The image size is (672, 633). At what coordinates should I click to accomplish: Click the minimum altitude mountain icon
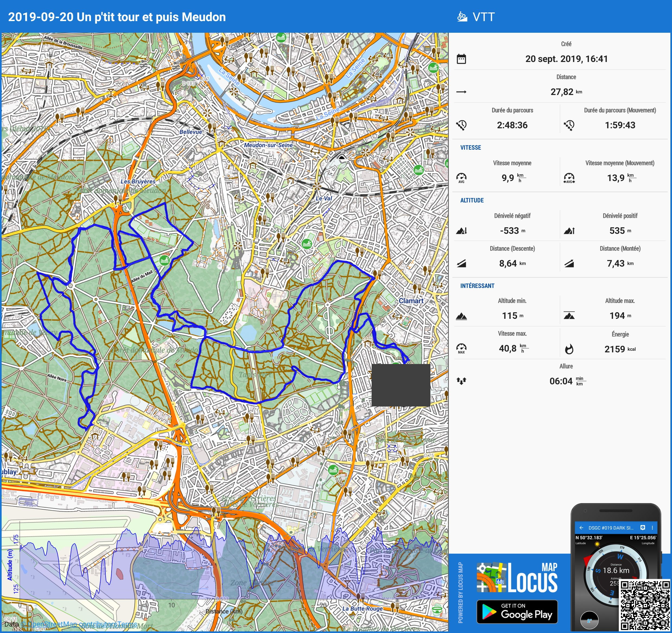tap(461, 316)
